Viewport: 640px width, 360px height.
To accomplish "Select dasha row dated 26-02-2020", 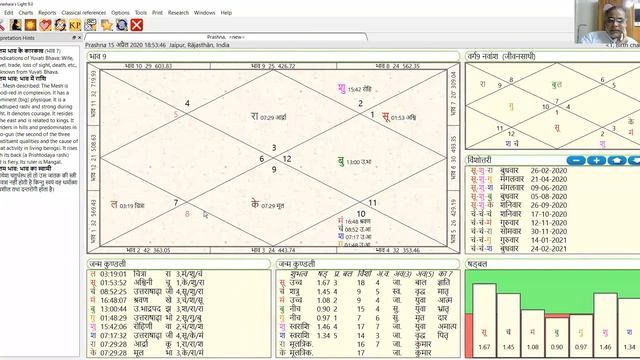I will (518, 170).
